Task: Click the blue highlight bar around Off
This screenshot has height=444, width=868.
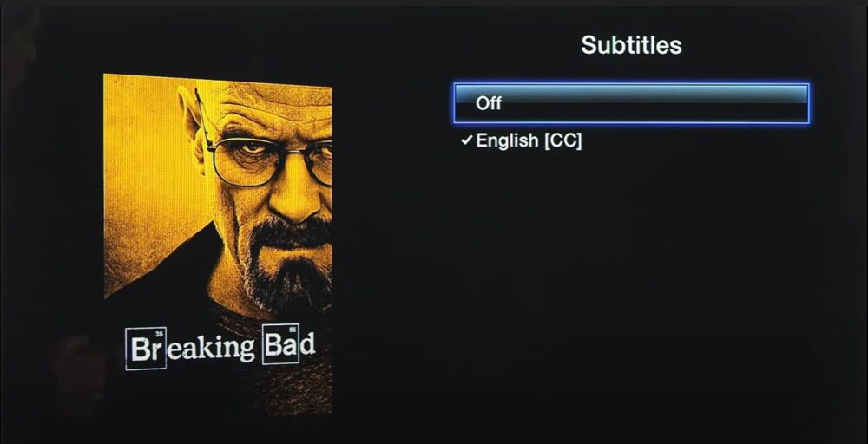Action: (x=631, y=103)
